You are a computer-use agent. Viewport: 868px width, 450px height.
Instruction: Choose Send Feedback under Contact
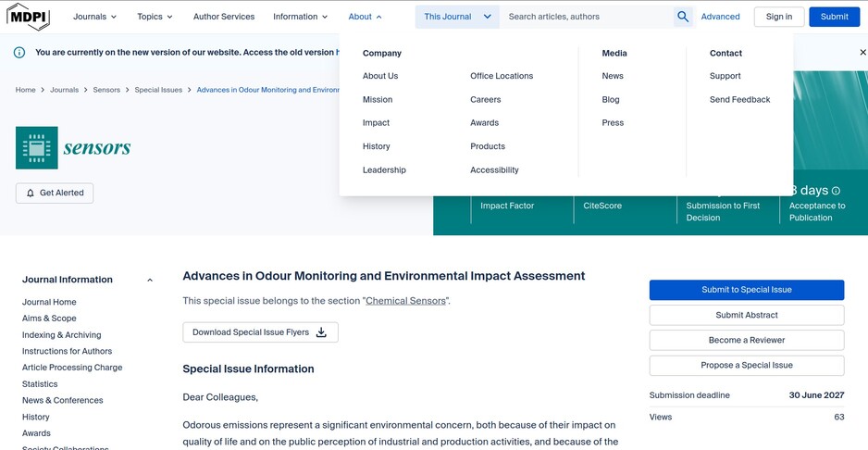coord(739,100)
